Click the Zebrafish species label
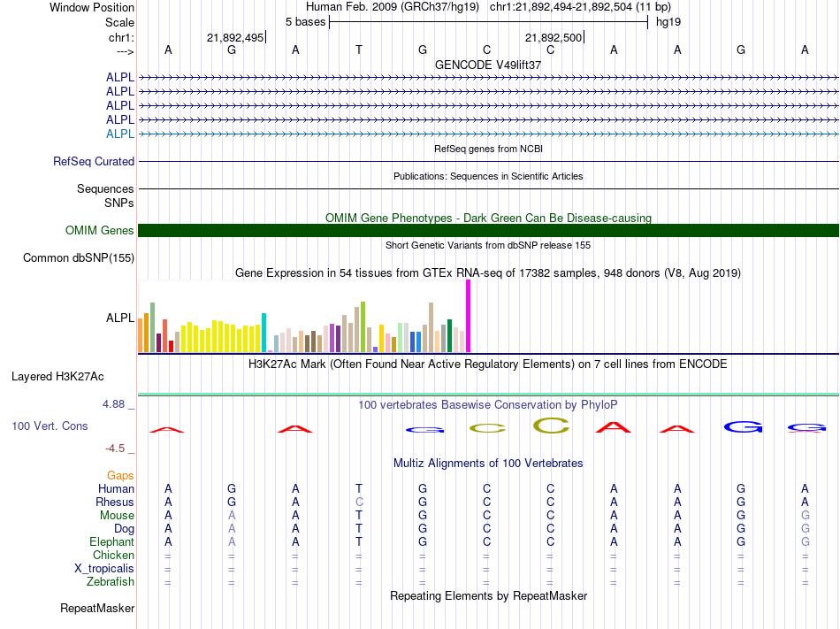Viewport: 840px width, 629px height. click(x=111, y=581)
